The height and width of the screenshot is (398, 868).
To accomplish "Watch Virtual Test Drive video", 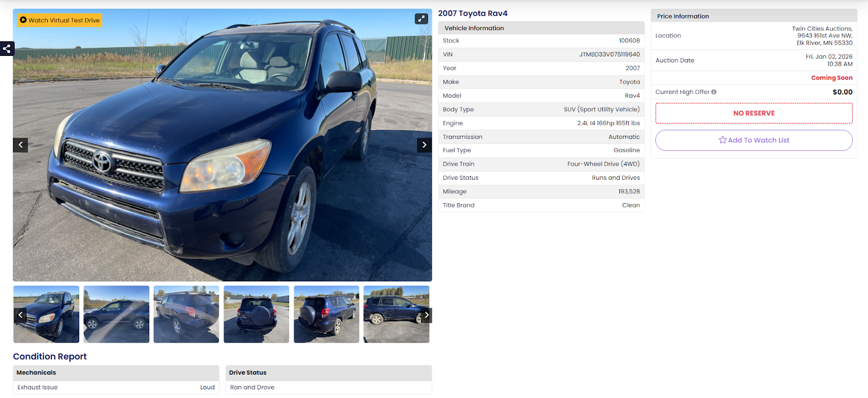I will [x=60, y=20].
